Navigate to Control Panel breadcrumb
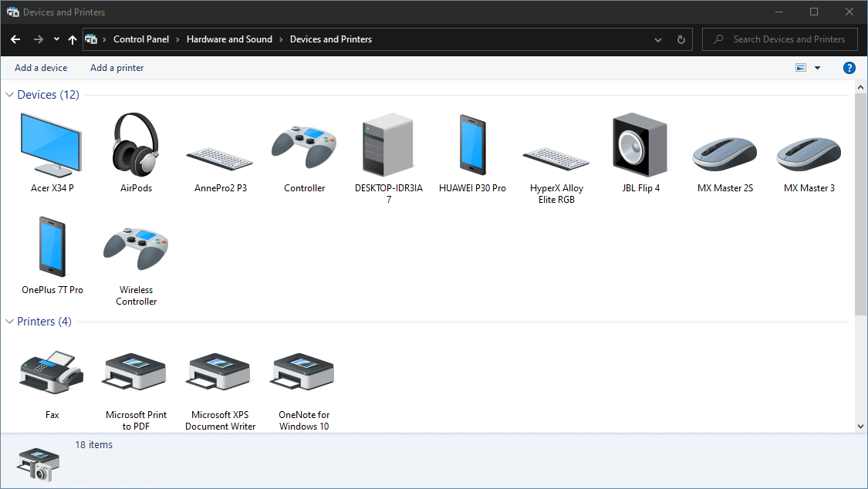 141,39
